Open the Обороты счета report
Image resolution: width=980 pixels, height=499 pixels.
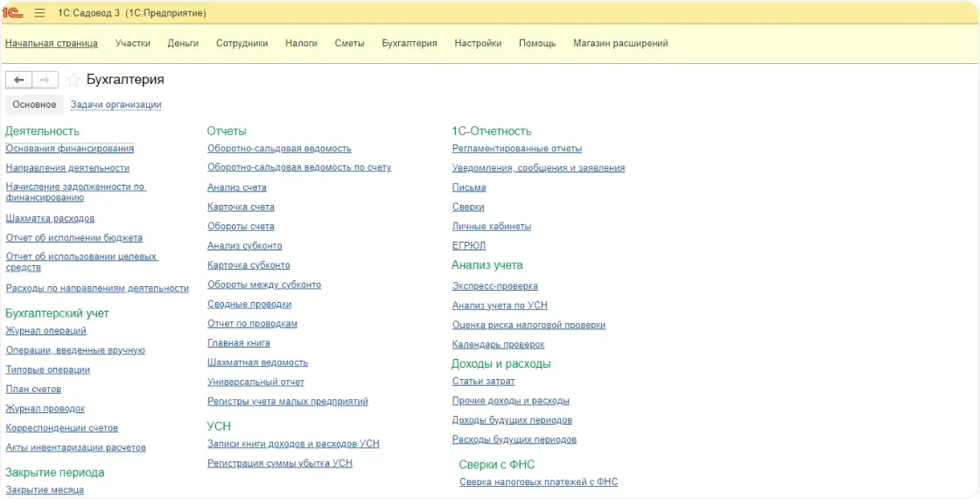(241, 227)
